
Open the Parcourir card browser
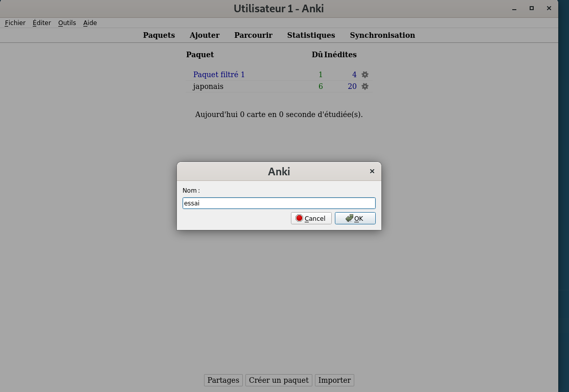click(x=253, y=35)
